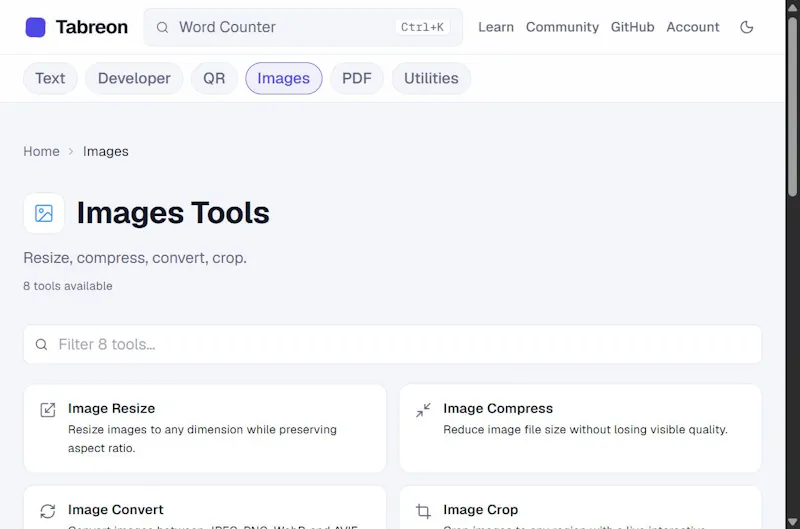Open the Account link
The height and width of the screenshot is (529, 800).
[x=692, y=27]
